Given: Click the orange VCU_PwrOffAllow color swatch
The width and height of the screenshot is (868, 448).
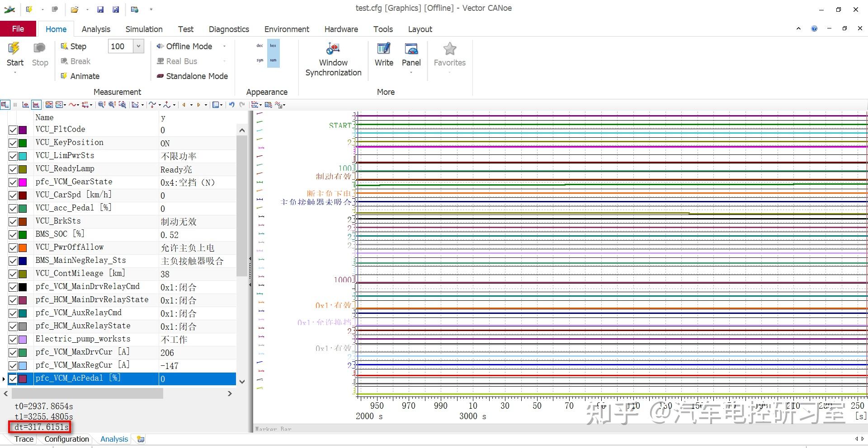Looking at the screenshot, I should pos(23,248).
